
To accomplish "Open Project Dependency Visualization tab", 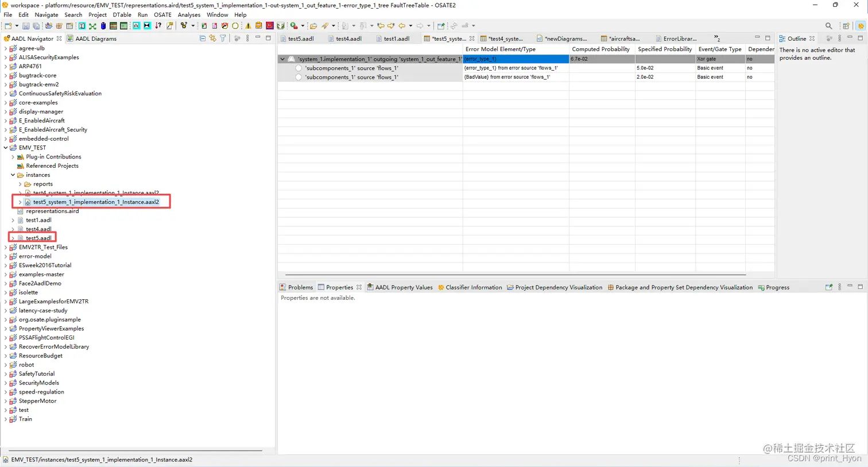I will pos(555,287).
